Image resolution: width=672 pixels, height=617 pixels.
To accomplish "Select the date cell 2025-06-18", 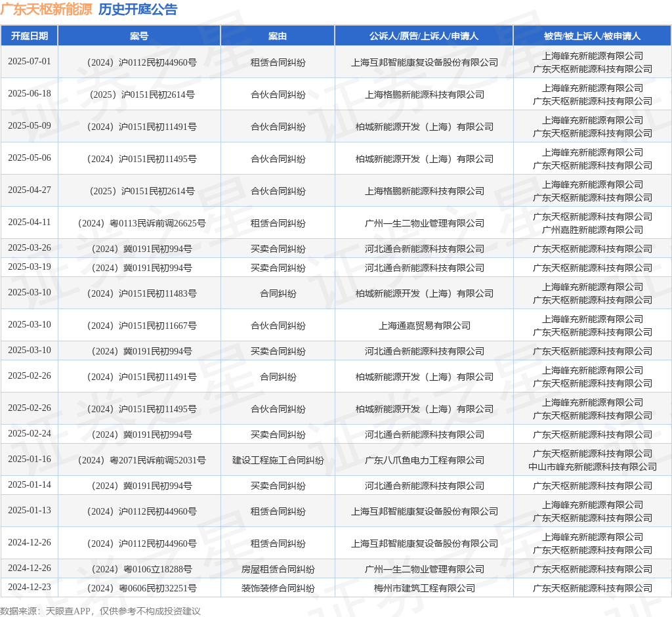I will [29, 93].
